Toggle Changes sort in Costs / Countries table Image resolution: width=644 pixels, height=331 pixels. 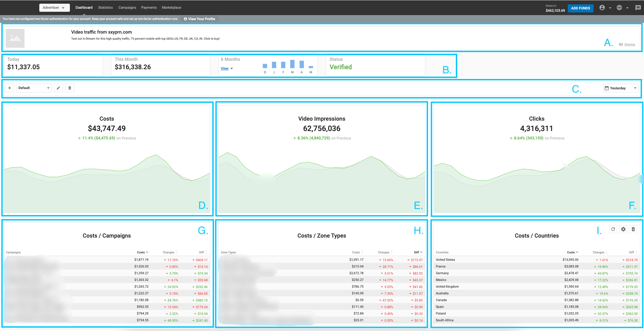coord(600,252)
